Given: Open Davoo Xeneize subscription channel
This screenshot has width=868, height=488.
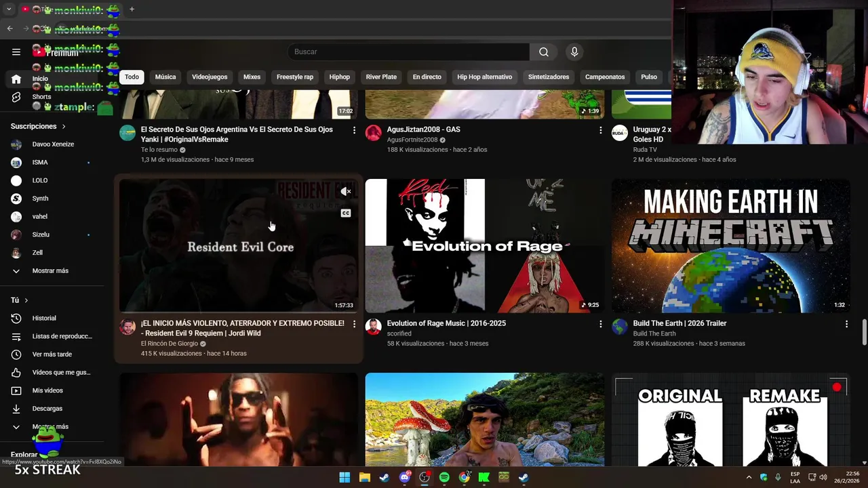Looking at the screenshot, I should (53, 144).
